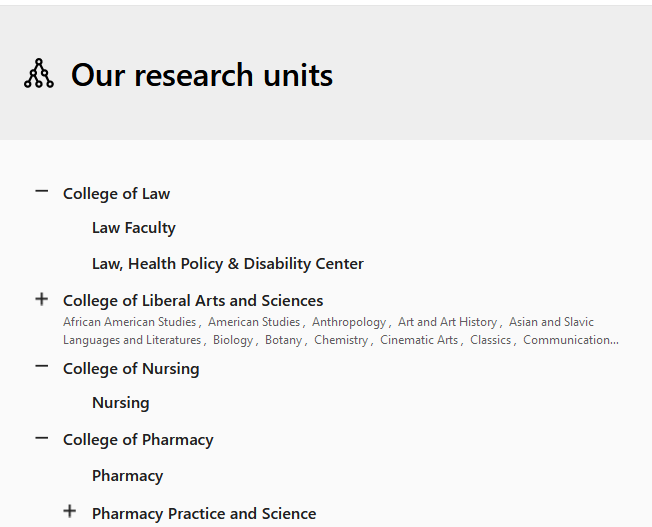Screen dimensions: 652x527
Task: Expand Pharmacy Practice and Science unit
Action: pyautogui.click(x=69, y=511)
